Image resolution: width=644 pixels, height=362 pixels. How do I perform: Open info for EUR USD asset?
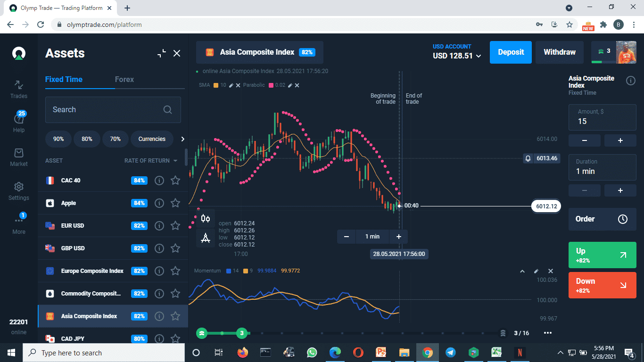click(x=159, y=226)
